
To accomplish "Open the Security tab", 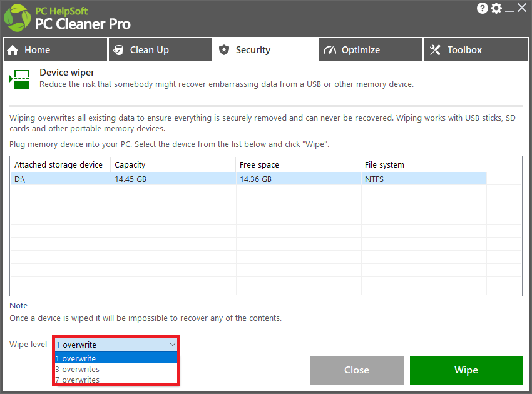I will [265, 49].
